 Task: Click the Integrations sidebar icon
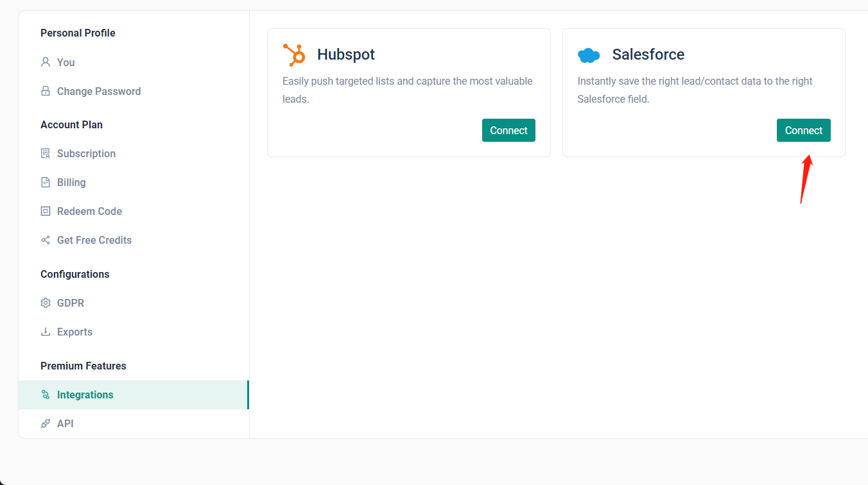point(46,395)
